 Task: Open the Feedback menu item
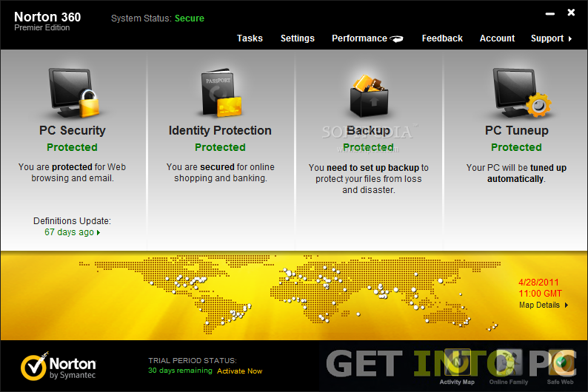(442, 38)
